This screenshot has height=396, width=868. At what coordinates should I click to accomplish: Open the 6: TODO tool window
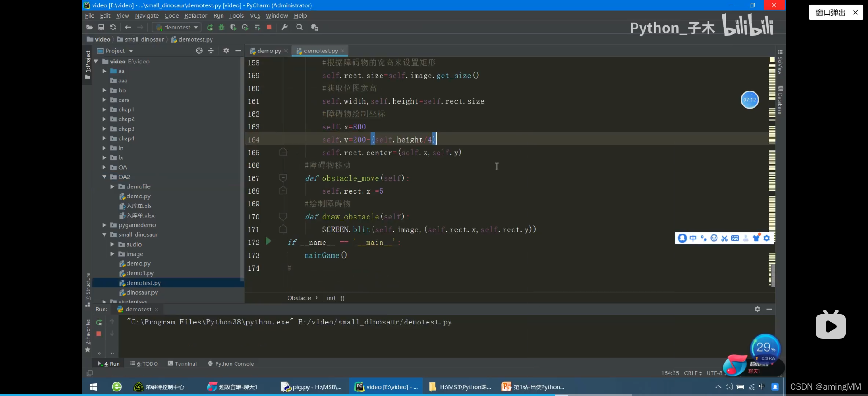pos(144,363)
